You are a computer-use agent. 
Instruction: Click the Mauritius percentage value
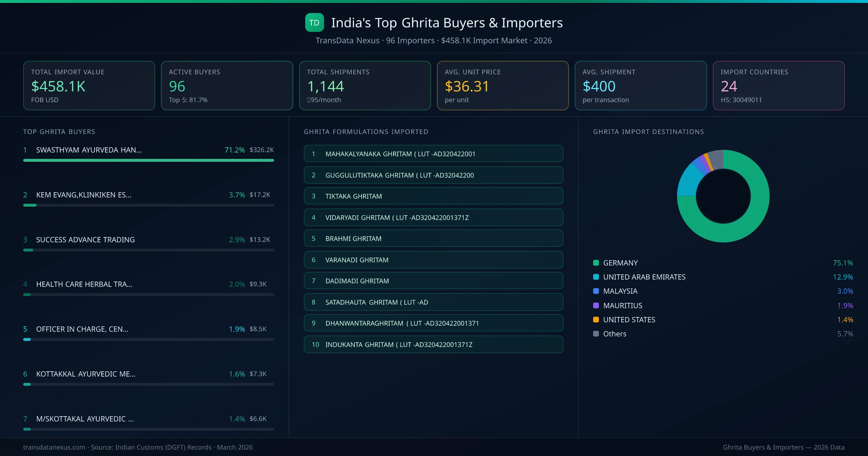click(845, 305)
